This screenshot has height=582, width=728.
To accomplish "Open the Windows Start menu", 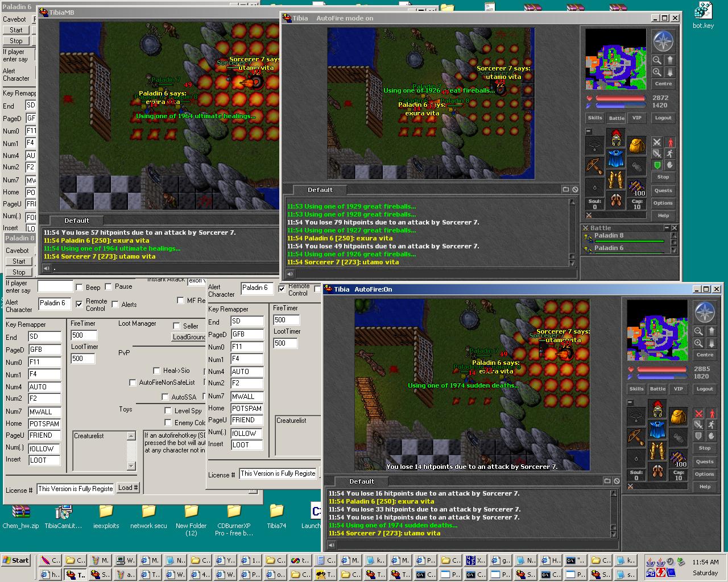I will (16, 560).
